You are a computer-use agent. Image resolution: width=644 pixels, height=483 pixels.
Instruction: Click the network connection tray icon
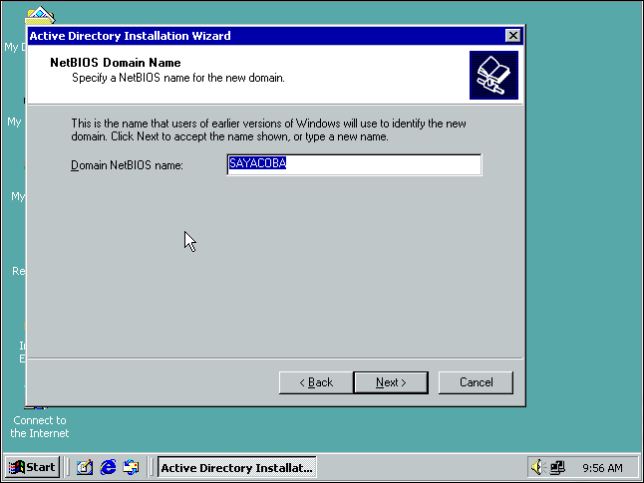click(557, 467)
